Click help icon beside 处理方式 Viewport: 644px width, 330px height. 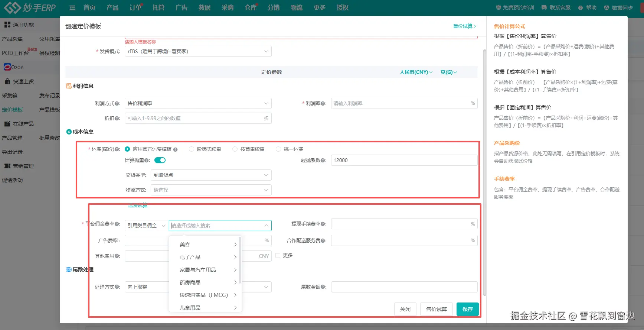(x=117, y=287)
